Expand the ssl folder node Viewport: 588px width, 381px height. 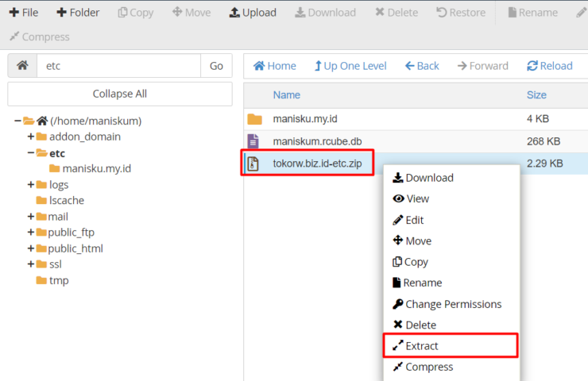[x=31, y=264]
